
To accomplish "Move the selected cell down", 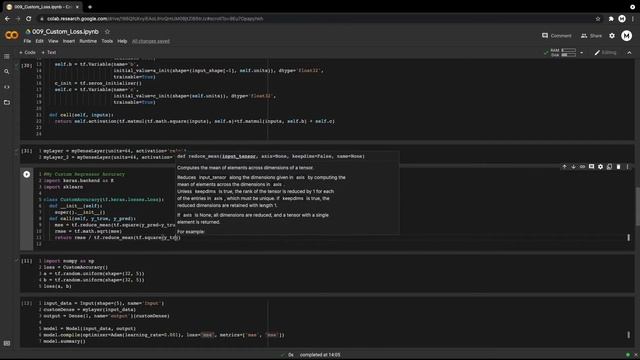I will 573,167.
